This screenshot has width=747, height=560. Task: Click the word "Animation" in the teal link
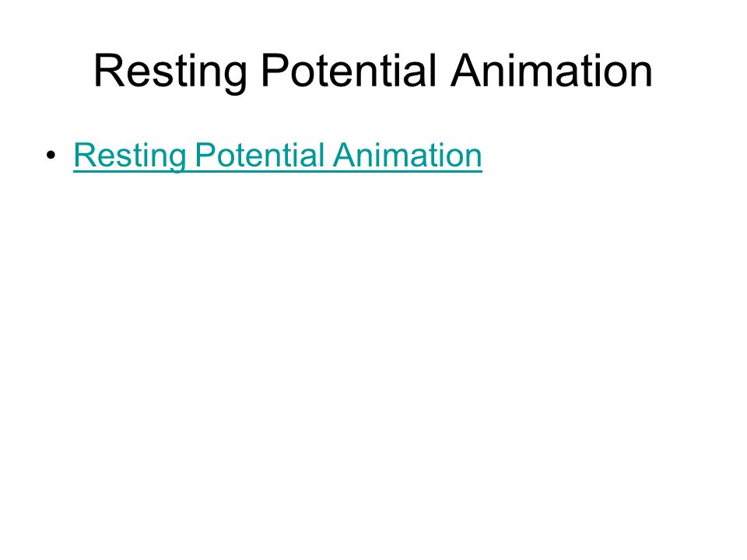tap(407, 155)
